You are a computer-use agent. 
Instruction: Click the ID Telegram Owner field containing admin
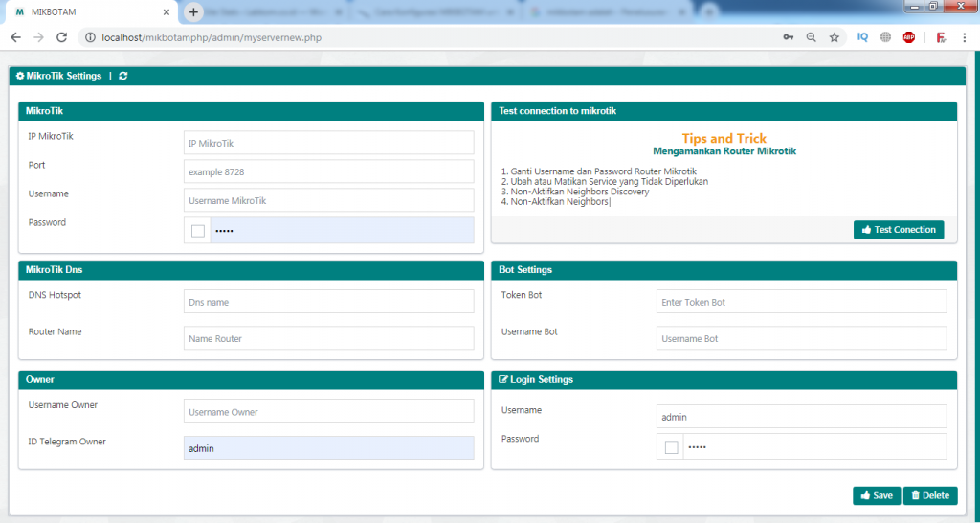tap(329, 448)
